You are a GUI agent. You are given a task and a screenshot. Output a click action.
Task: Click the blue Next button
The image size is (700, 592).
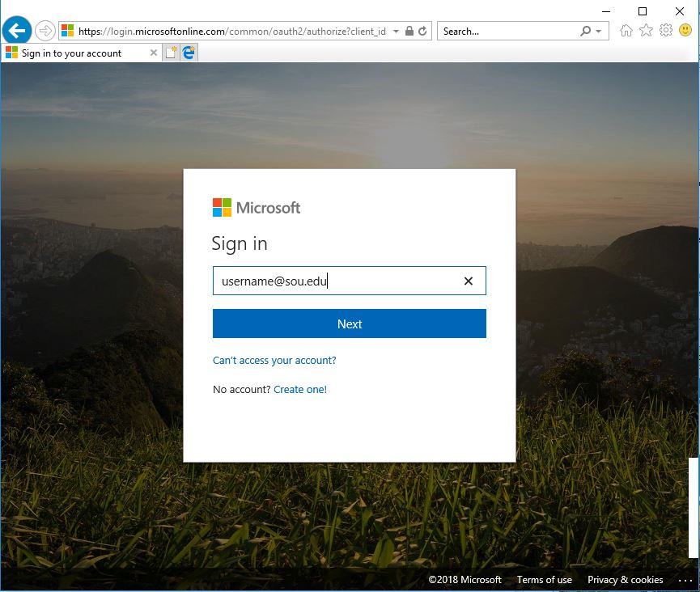coord(349,323)
